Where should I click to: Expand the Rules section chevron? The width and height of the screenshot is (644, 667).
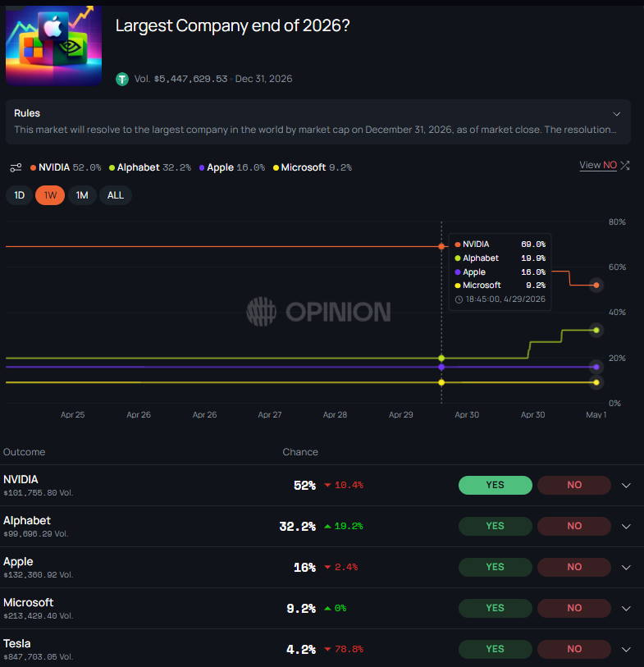pos(616,114)
